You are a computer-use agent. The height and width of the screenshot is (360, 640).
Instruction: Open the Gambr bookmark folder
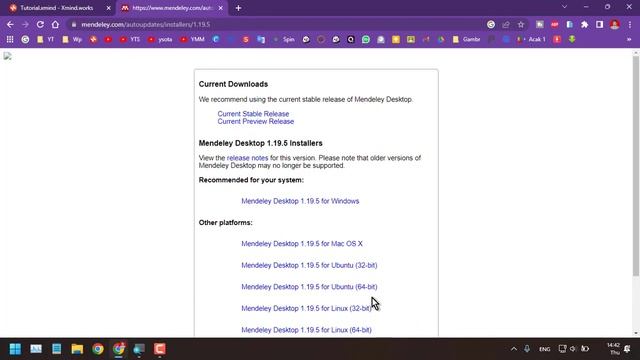[467, 40]
